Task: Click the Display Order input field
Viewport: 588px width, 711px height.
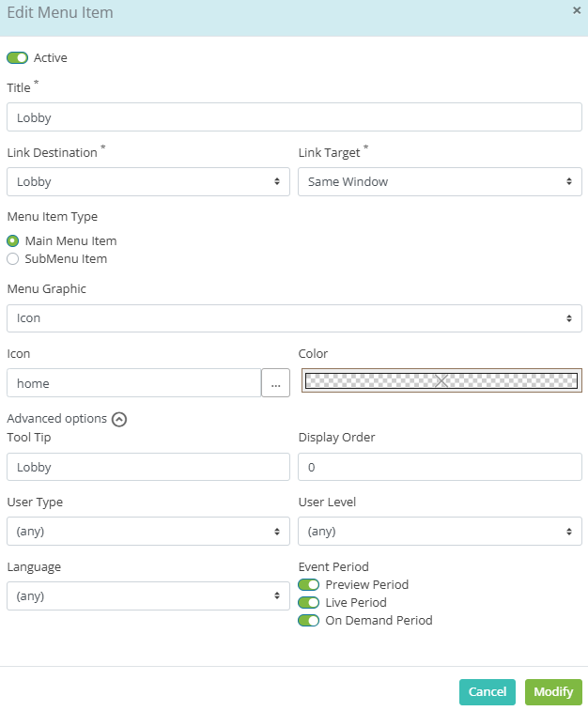Action: tap(440, 467)
